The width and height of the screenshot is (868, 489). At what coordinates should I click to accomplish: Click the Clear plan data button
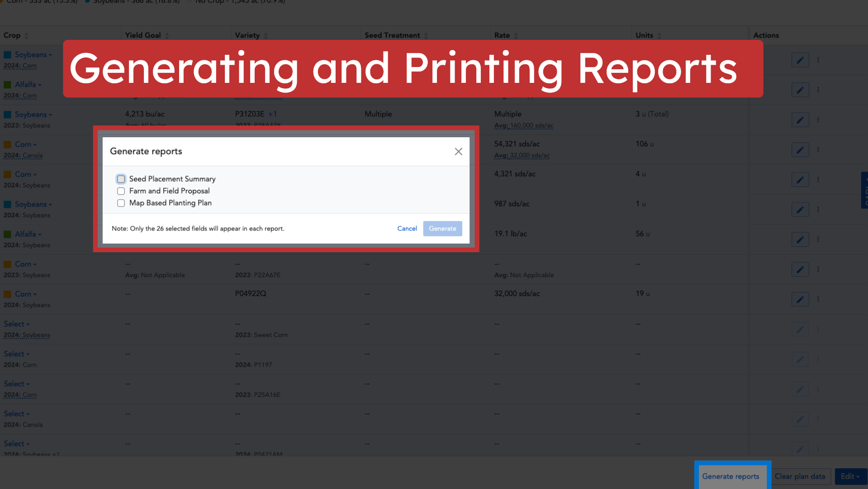coord(800,476)
